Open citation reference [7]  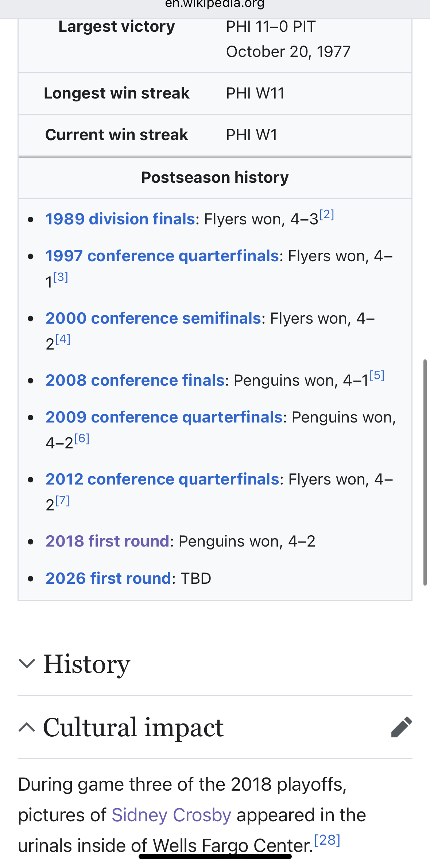62,500
